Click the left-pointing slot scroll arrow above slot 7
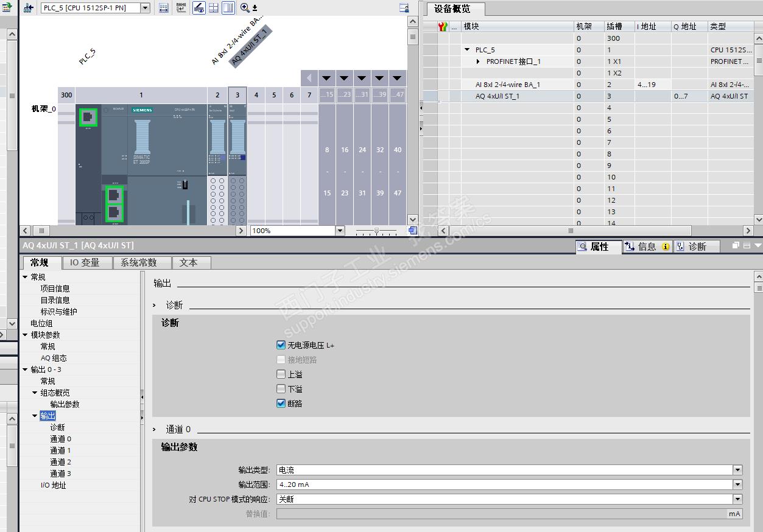This screenshot has width=763, height=532. tap(309, 78)
